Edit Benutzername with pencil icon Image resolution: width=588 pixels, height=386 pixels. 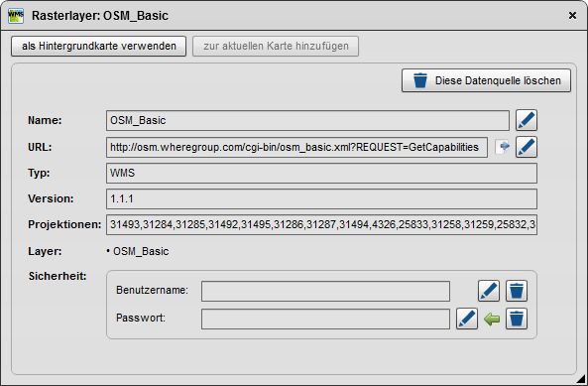tap(489, 291)
